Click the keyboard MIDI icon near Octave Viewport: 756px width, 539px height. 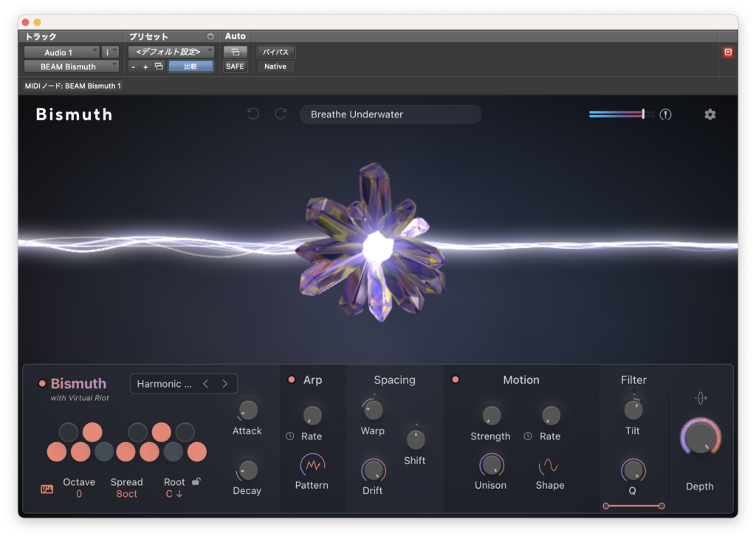pyautogui.click(x=47, y=490)
